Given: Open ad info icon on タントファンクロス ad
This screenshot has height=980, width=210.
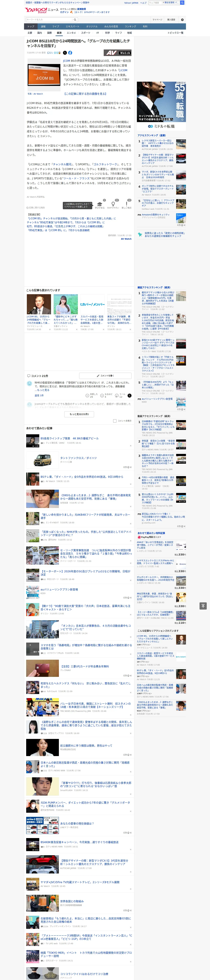Looking at the screenshot, I should [128, 467].
